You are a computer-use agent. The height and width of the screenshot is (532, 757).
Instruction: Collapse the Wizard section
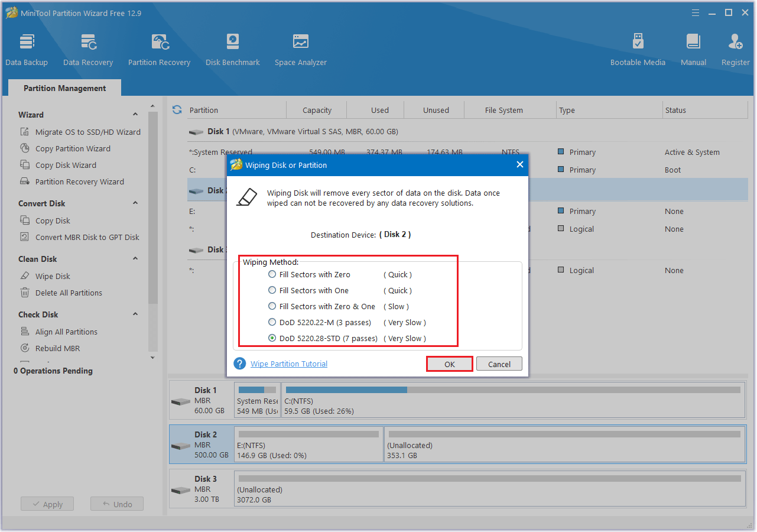point(135,114)
